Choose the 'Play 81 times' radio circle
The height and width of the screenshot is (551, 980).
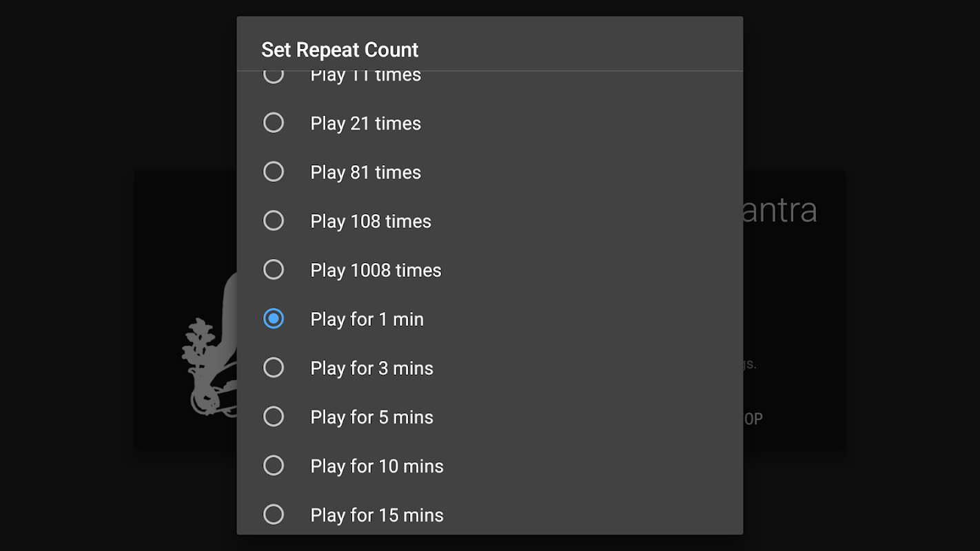[x=274, y=171]
